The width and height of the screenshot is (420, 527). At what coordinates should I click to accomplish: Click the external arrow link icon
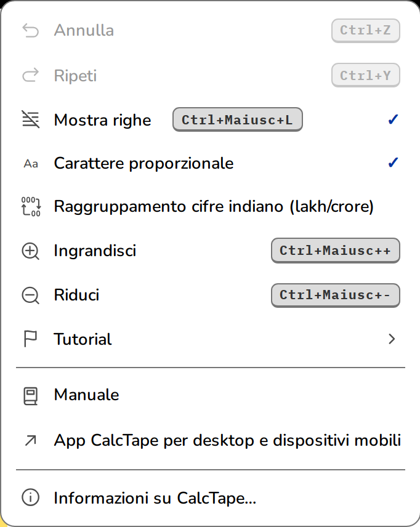point(31,441)
